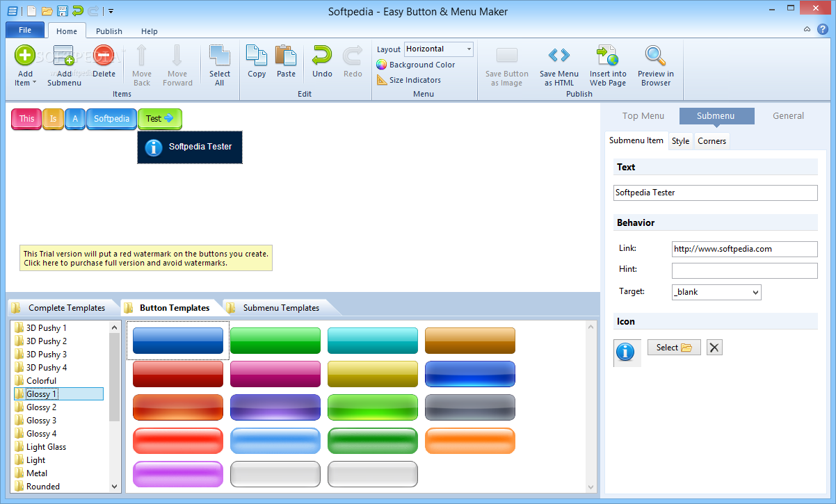Select the Colorful template folder
This screenshot has width=836, height=504.
[x=41, y=380]
